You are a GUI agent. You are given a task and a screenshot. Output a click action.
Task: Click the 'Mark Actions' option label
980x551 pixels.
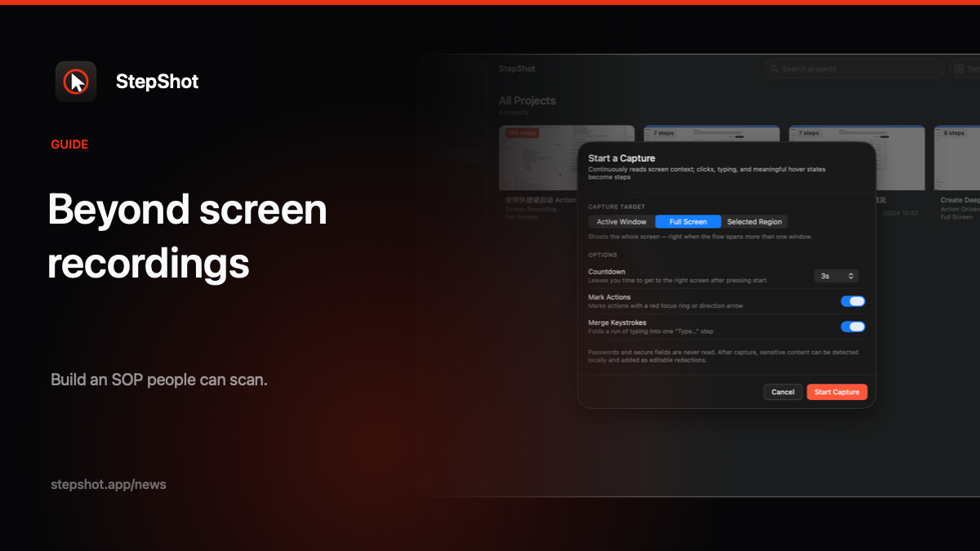(609, 297)
